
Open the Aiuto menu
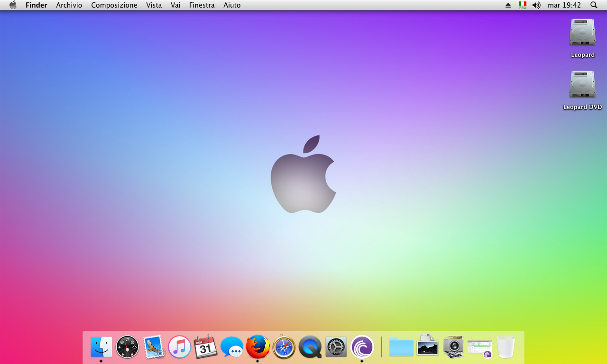[x=232, y=5]
